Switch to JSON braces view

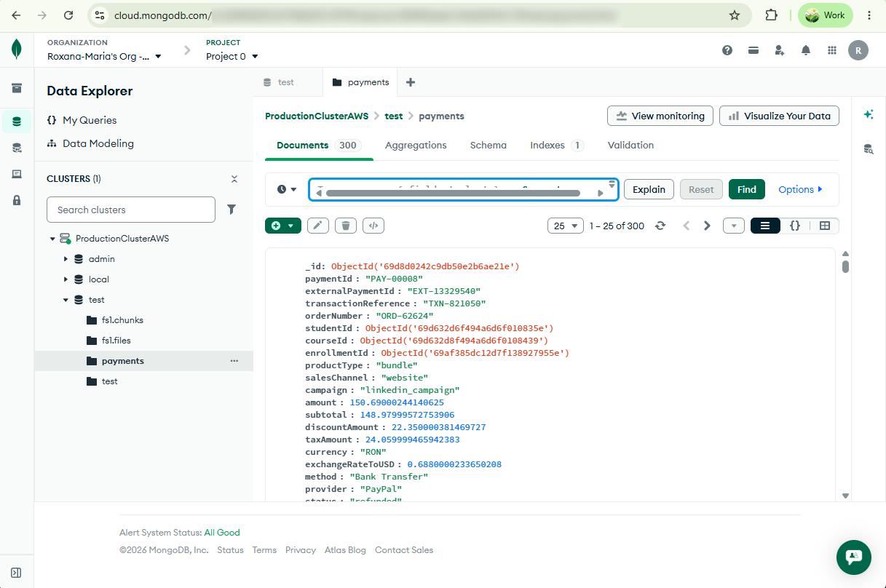click(795, 226)
